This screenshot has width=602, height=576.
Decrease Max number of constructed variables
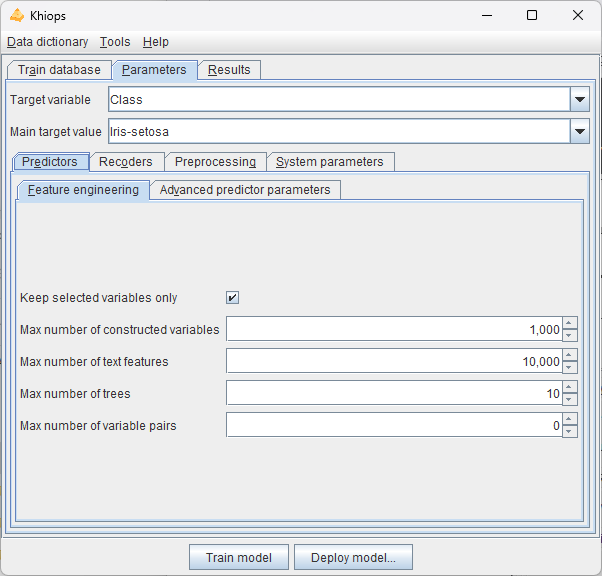coord(569,335)
